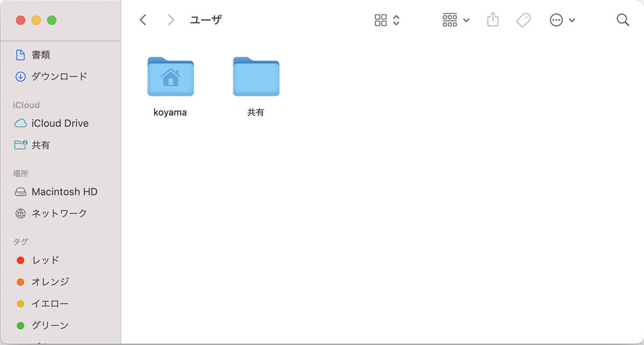
Task: Click the 書類 document icon
Action: [x=20, y=55]
